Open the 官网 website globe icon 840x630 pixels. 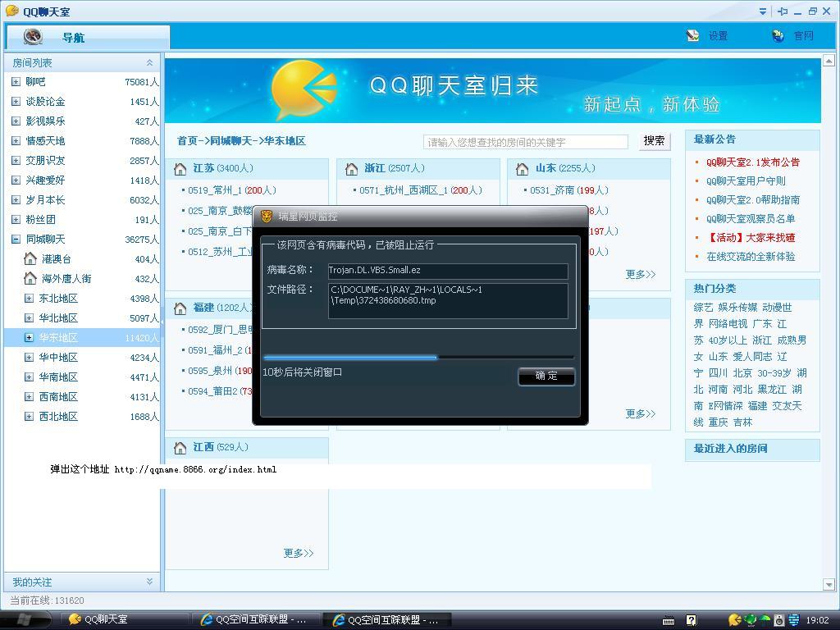coord(778,36)
